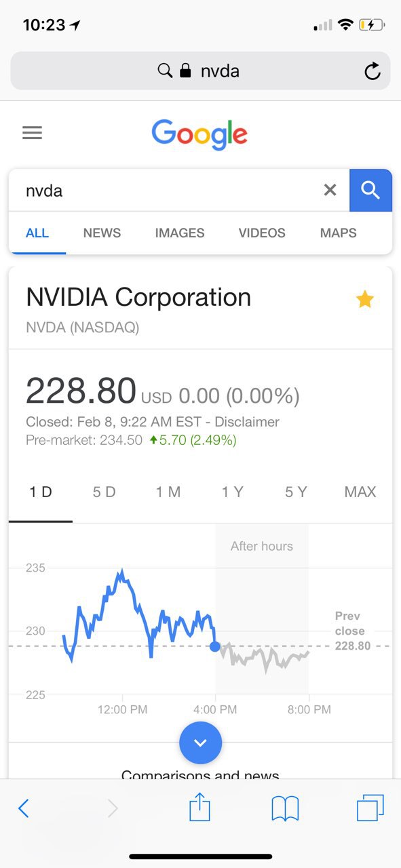401x868 pixels.
Task: Open the Google hamburger menu
Action: (32, 132)
